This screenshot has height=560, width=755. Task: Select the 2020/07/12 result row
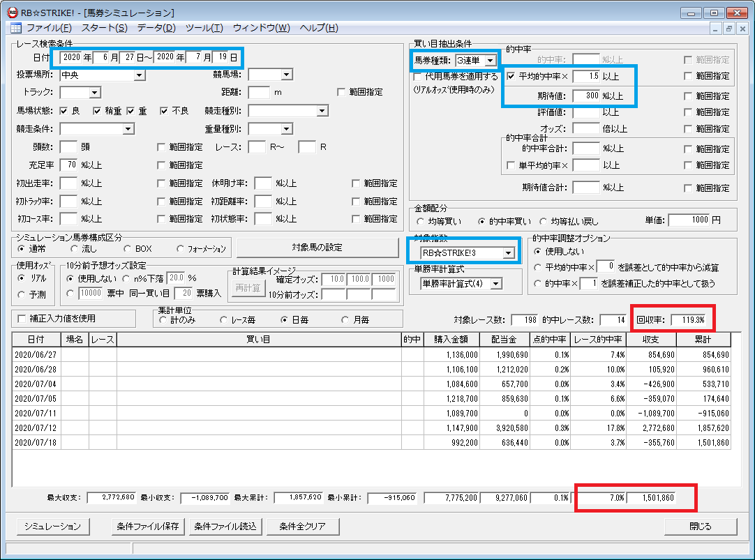click(x=371, y=427)
